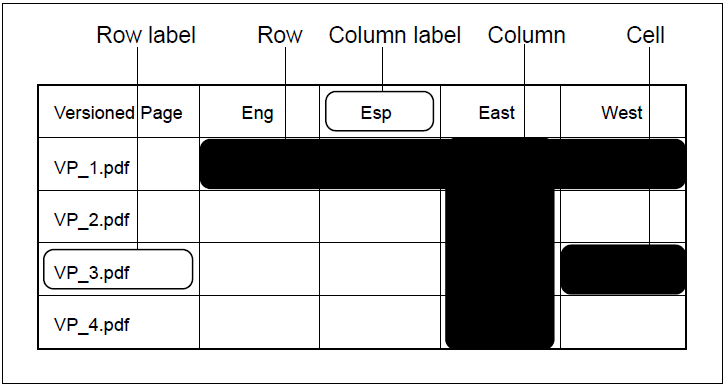This screenshot has width=725, height=386.
Task: Click the VP_2.pdf row label
Action: coord(92,218)
